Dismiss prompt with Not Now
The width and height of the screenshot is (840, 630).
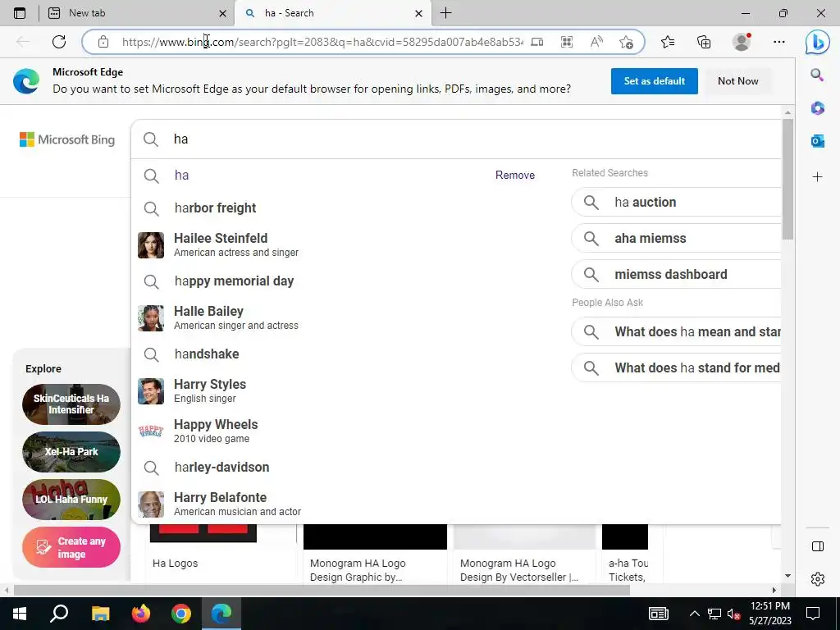[x=737, y=81]
